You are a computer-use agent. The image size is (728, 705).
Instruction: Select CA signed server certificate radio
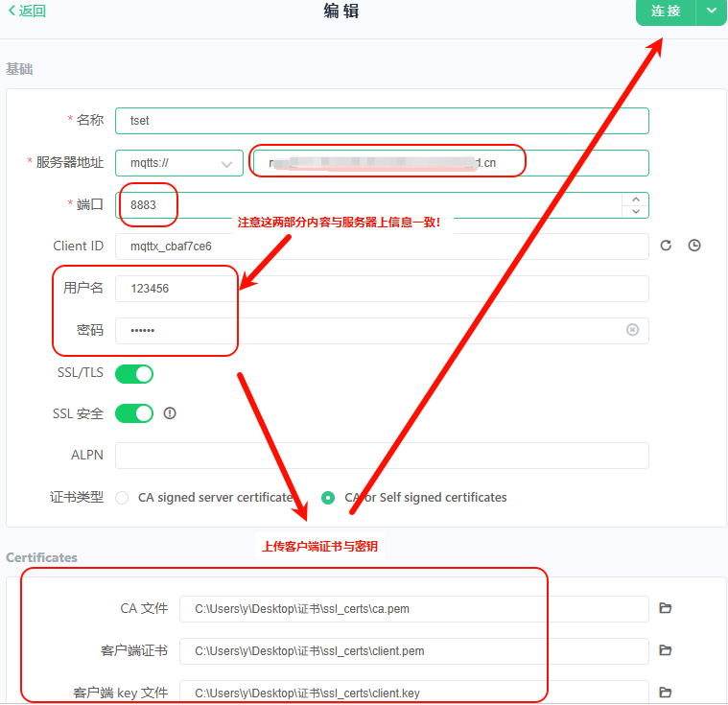122,498
